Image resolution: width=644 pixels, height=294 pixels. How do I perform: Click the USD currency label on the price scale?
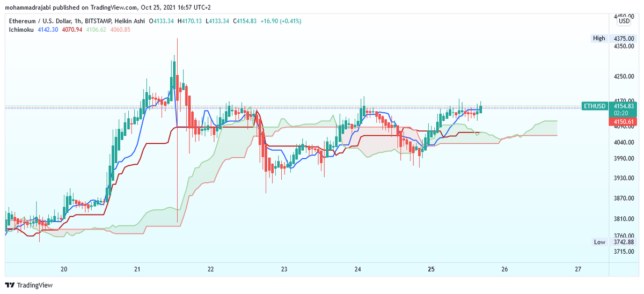click(624, 21)
